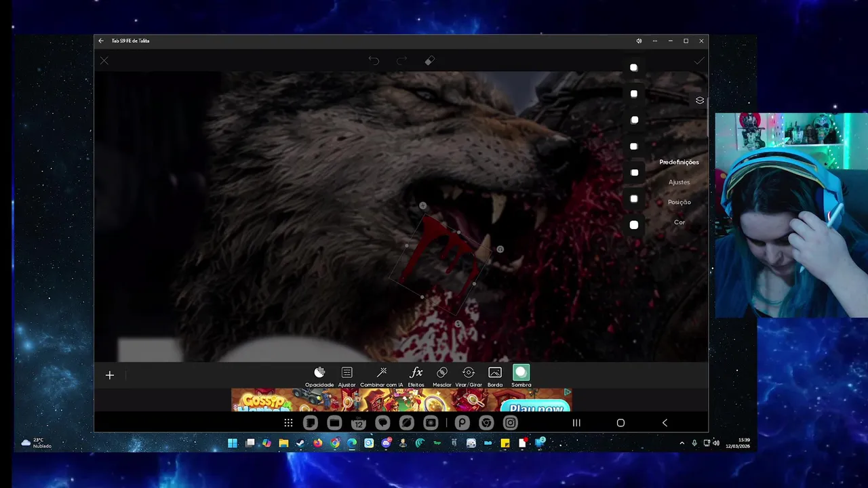The image size is (868, 488).
Task: Redo the reverted edit
Action: coord(401,61)
